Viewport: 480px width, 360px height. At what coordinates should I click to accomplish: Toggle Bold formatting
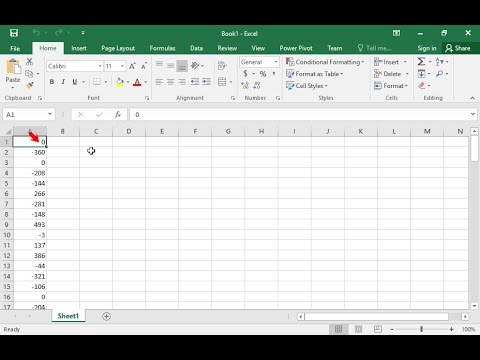coord(52,82)
